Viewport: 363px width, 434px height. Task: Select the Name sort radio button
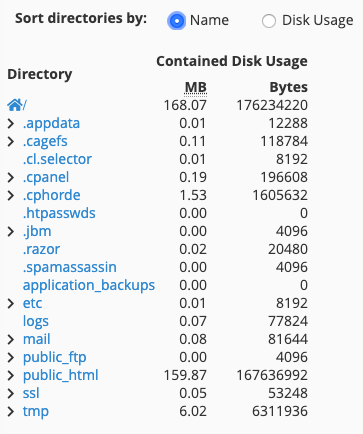click(177, 21)
